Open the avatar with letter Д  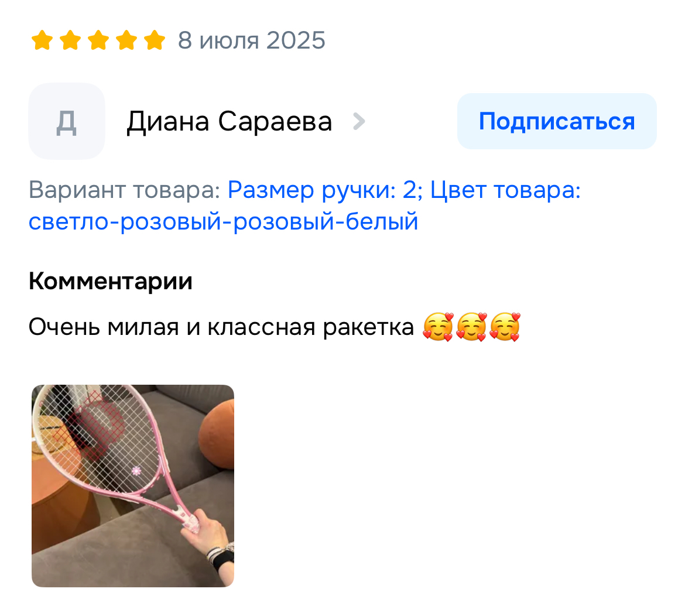[66, 121]
